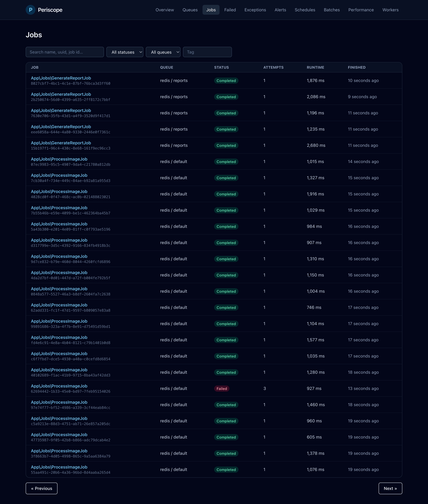Focus the search name, uuid, job id field
The height and width of the screenshot is (504, 428).
click(x=65, y=52)
